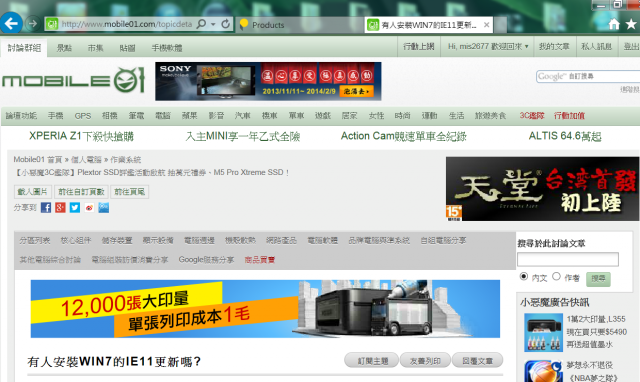640x382 pixels.
Task: Open the 手機軟體 tab
Action: click(x=167, y=48)
